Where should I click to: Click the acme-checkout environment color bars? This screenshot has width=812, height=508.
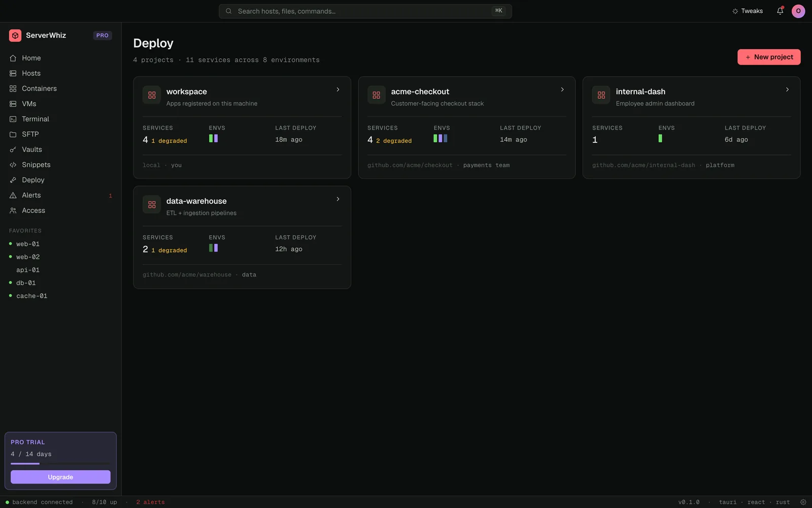(441, 138)
